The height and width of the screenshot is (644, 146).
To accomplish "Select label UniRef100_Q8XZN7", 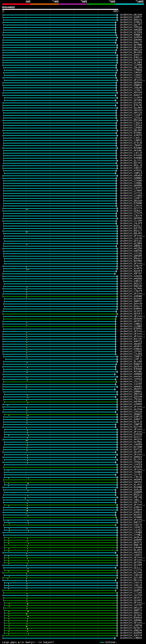I will click(131, 130).
